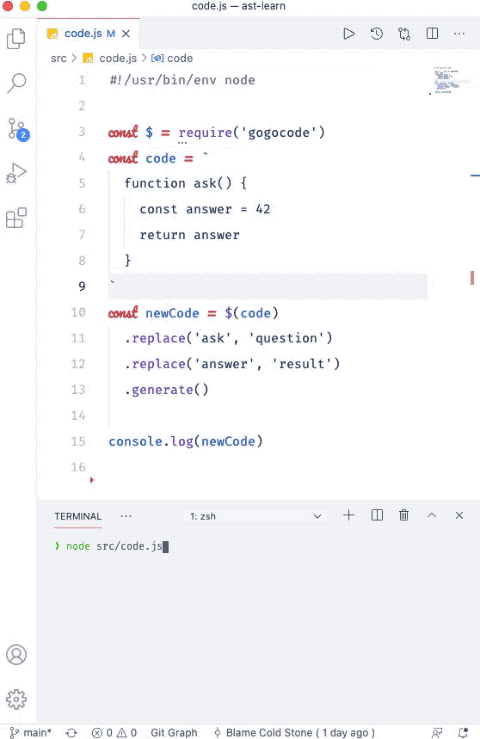Split the terminal
This screenshot has width=480, height=739.
point(377,515)
